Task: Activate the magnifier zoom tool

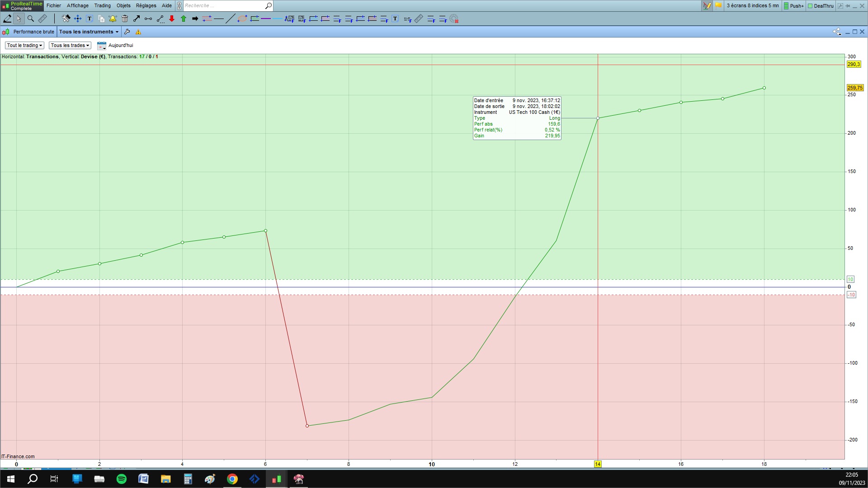Action: click(x=31, y=19)
